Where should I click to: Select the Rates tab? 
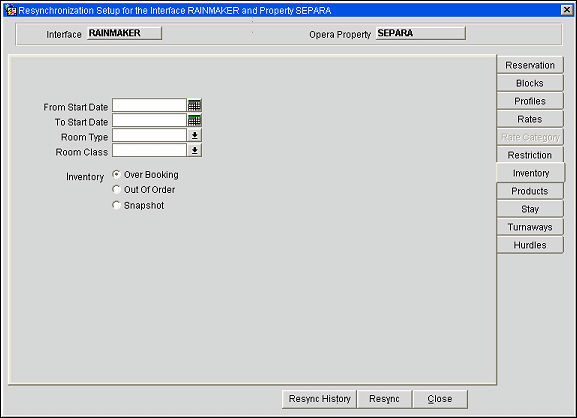click(530, 119)
